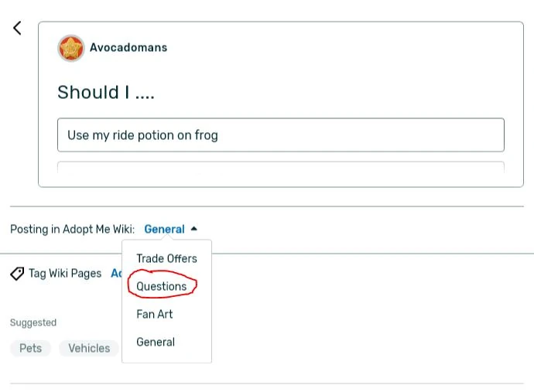Collapse the category list with the caret arrow
The height and width of the screenshot is (392, 534).
click(x=194, y=229)
